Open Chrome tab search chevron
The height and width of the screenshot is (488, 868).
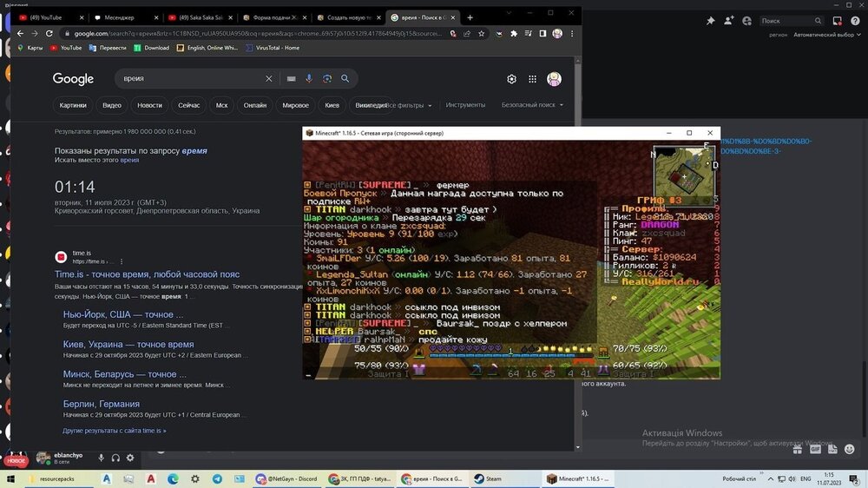tap(509, 13)
